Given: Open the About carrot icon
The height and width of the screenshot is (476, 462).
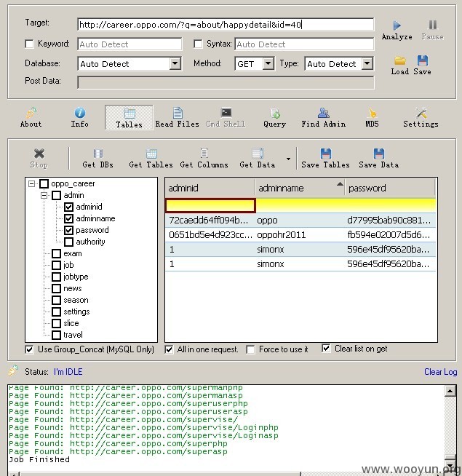Looking at the screenshot, I should pos(31,113).
